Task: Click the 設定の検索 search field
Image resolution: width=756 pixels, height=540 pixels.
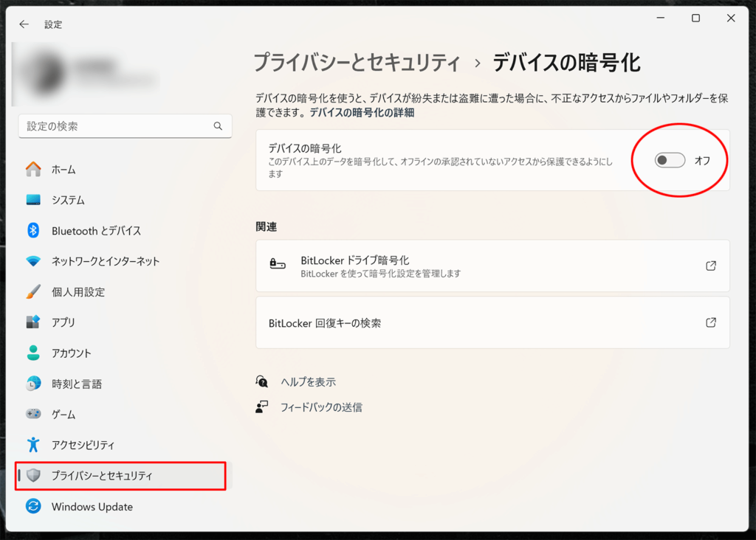Action: [118, 126]
